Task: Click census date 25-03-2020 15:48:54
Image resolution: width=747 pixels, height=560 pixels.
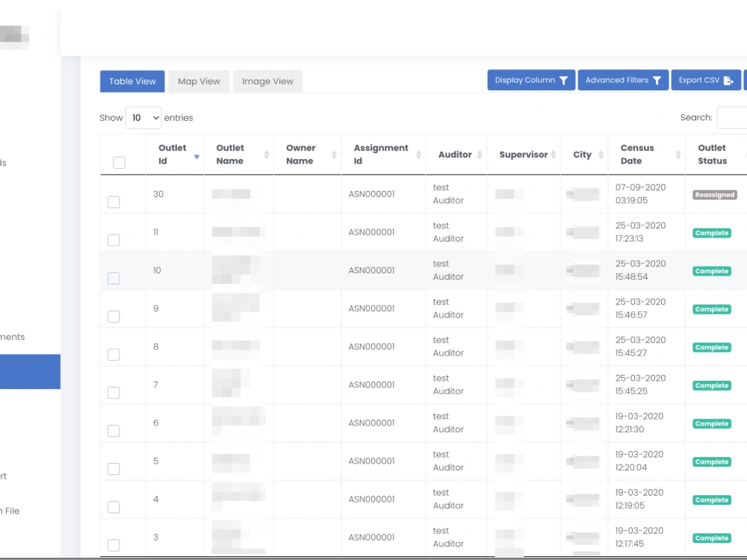Action: (x=640, y=270)
